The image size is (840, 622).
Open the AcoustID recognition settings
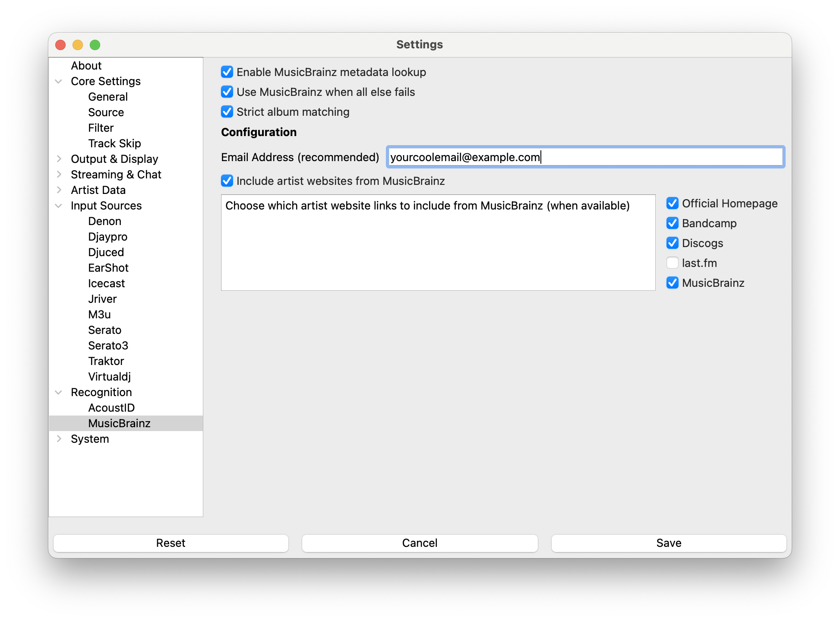coord(111,408)
